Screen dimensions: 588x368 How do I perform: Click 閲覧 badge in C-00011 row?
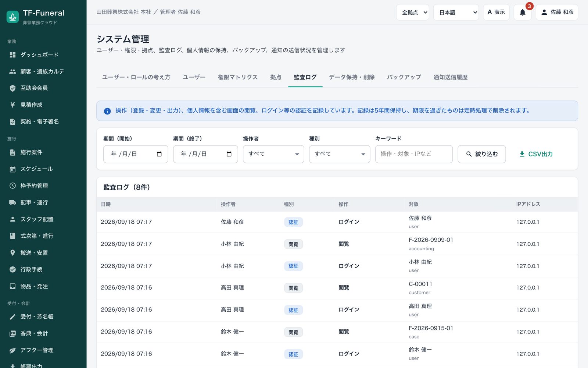[293, 288]
